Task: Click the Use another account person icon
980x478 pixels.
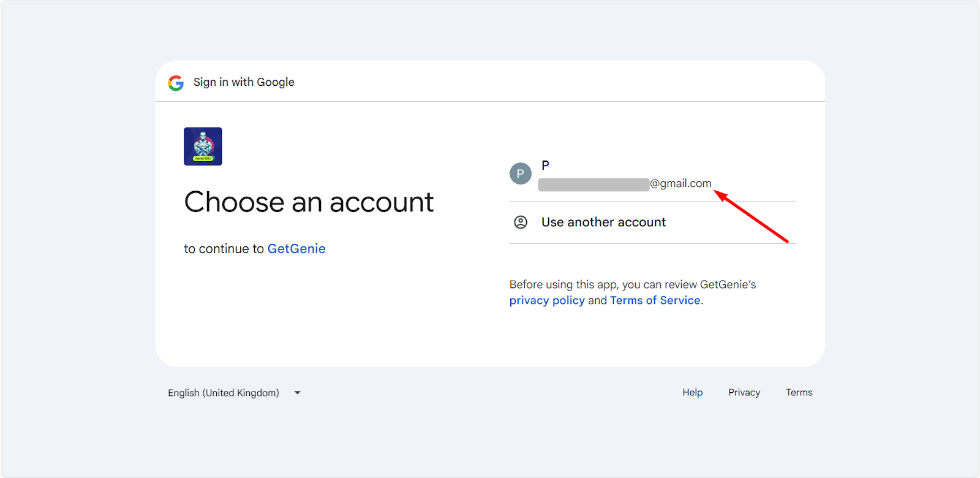Action: (x=521, y=222)
